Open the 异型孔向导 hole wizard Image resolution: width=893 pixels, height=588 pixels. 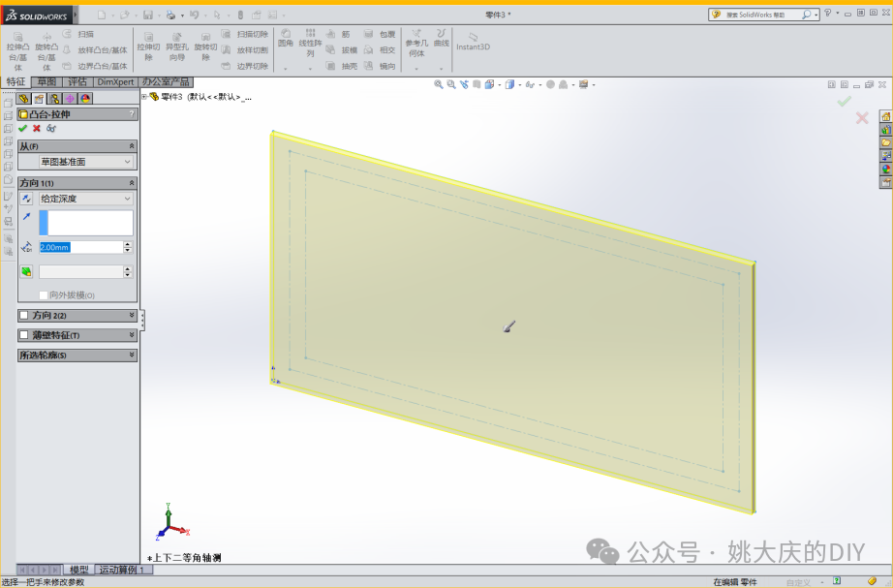(x=177, y=46)
